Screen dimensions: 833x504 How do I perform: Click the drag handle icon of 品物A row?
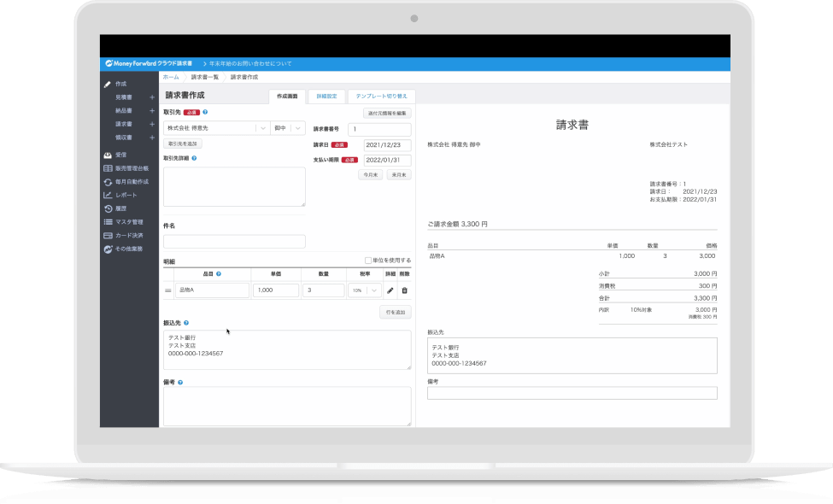click(x=167, y=290)
